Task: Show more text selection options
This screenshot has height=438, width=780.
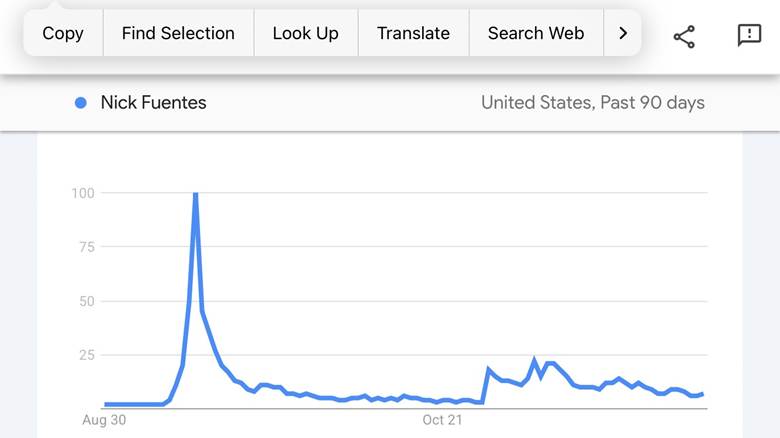Action: click(623, 33)
